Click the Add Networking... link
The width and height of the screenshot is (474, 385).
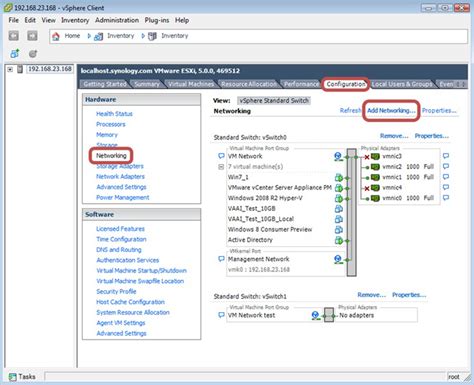pos(391,110)
